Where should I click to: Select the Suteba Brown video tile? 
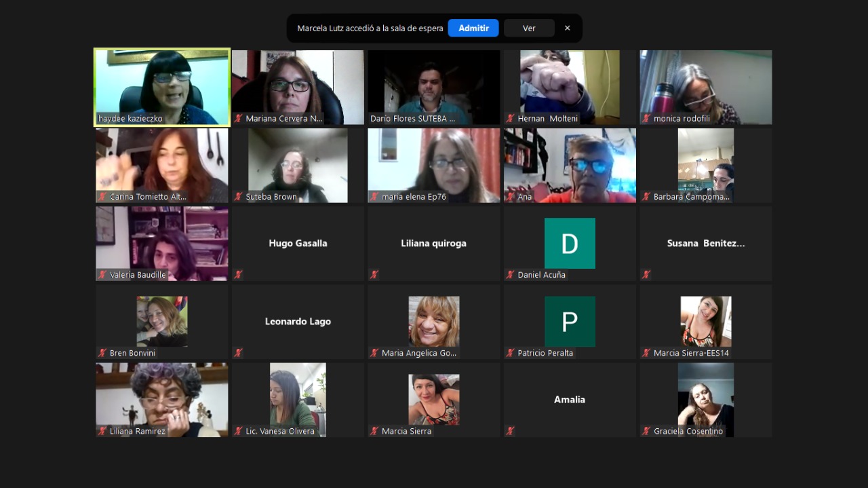pos(298,165)
